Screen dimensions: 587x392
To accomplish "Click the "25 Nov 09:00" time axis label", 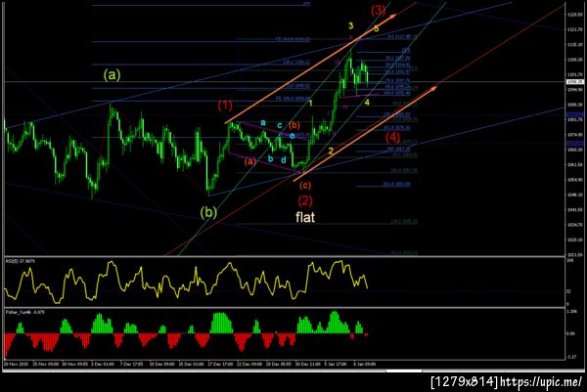I will [x=45, y=364].
